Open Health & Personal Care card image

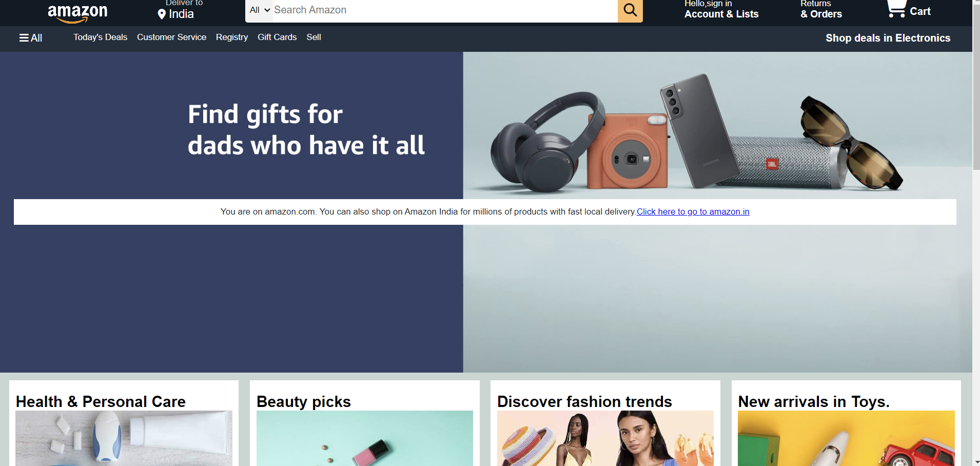124,438
